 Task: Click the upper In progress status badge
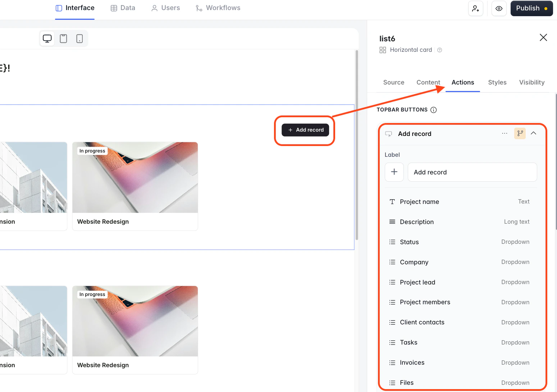[92, 151]
